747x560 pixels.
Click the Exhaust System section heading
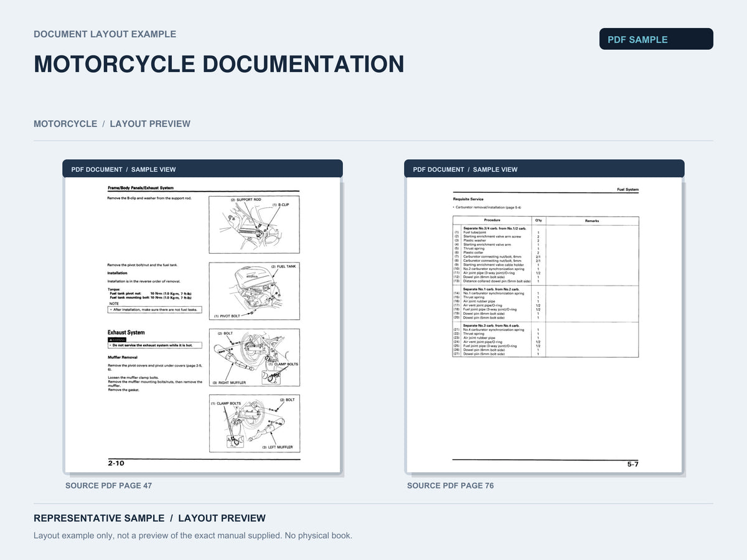click(x=126, y=332)
